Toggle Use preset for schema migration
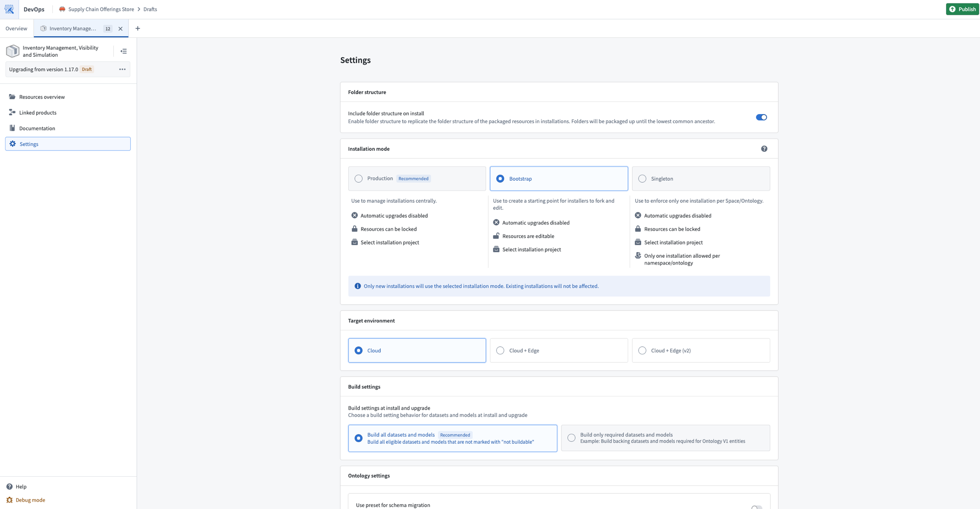Image resolution: width=980 pixels, height=509 pixels. click(757, 507)
